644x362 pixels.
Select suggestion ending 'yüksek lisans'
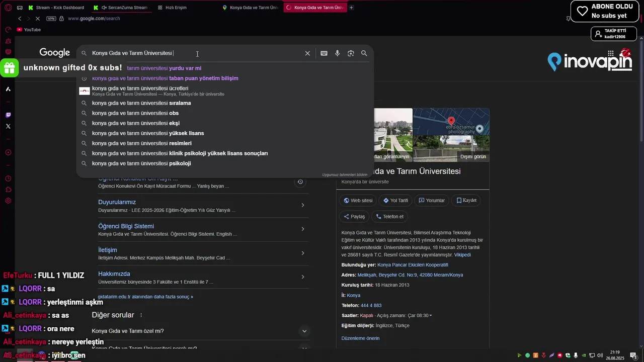(225, 133)
